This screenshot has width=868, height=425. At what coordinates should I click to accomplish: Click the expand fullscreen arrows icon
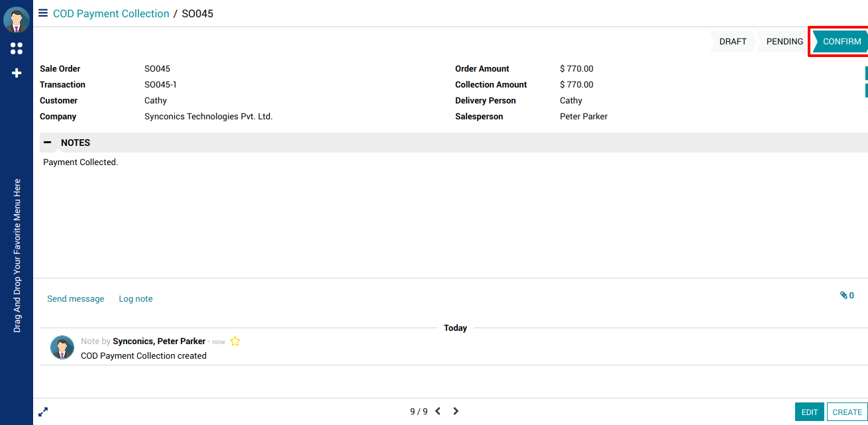click(x=43, y=412)
